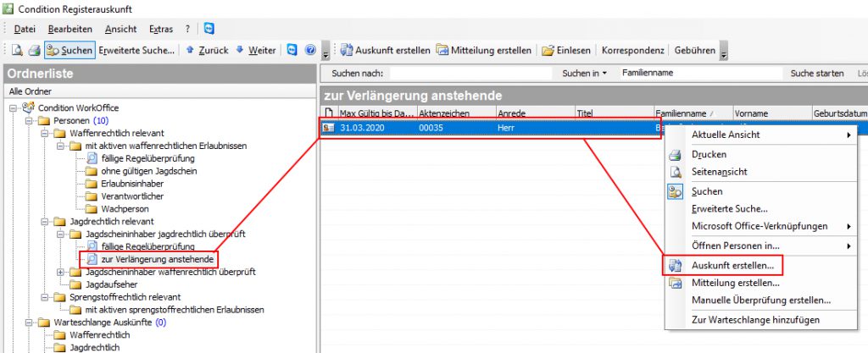Image resolution: width=868 pixels, height=353 pixels.
Task: Click the Suche starten button
Action: (816, 74)
